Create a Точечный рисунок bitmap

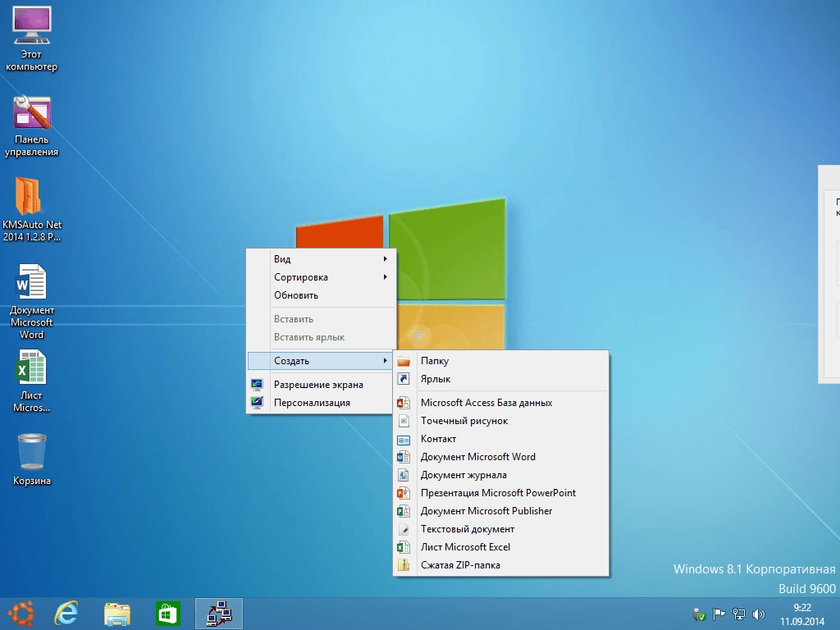pos(501,421)
